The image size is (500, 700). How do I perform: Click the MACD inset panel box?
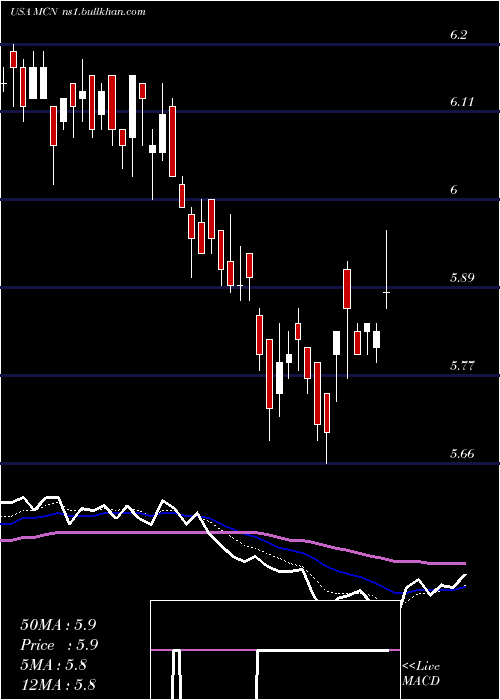(275, 650)
